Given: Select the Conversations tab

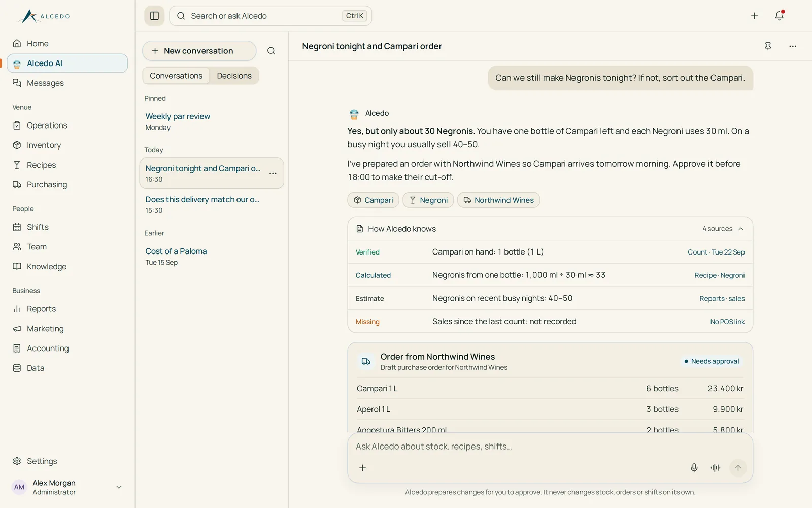Looking at the screenshot, I should pos(176,76).
